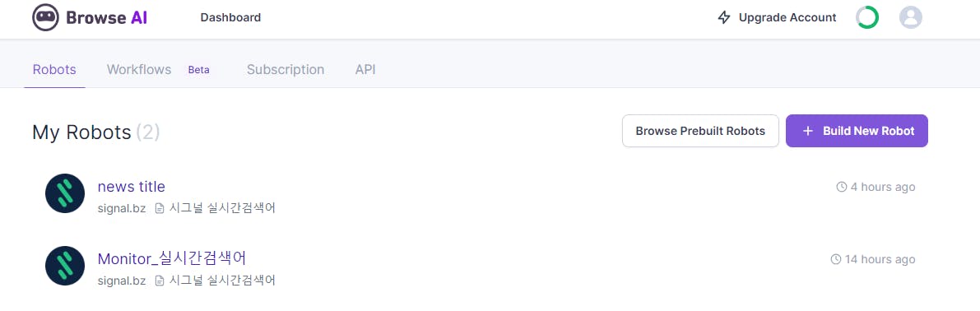Select the Robots tab
The image size is (980, 311).
[x=54, y=69]
